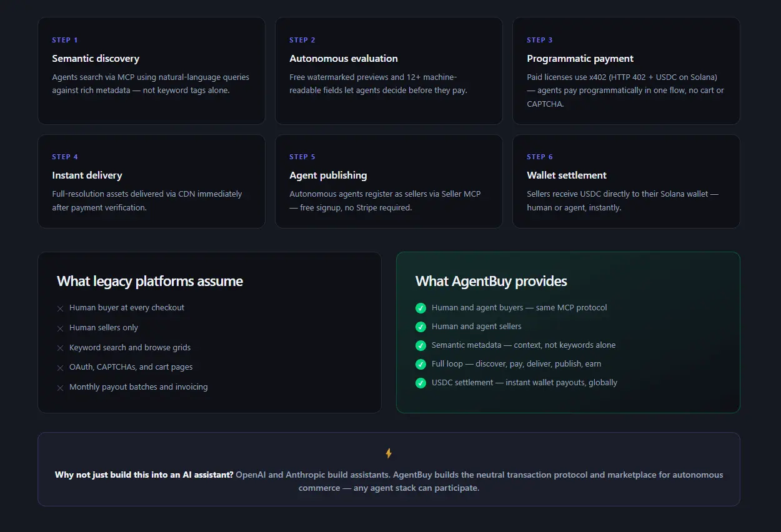The height and width of the screenshot is (532, 781).
Task: Click text USDC settlement — instant wallet payouts
Action: [524, 383]
